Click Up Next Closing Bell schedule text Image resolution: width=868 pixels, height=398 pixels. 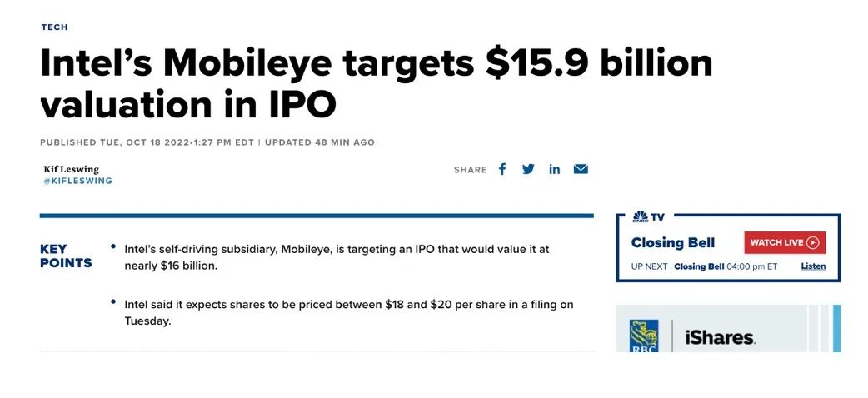pos(704,266)
